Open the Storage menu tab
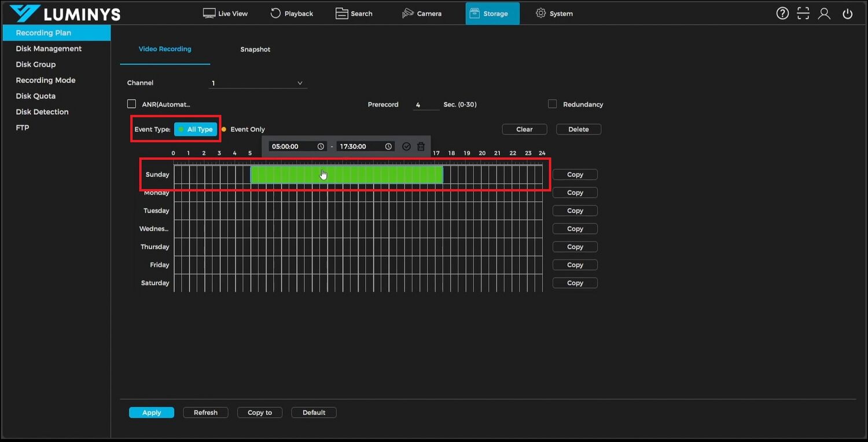This screenshot has height=442, width=868. [492, 13]
